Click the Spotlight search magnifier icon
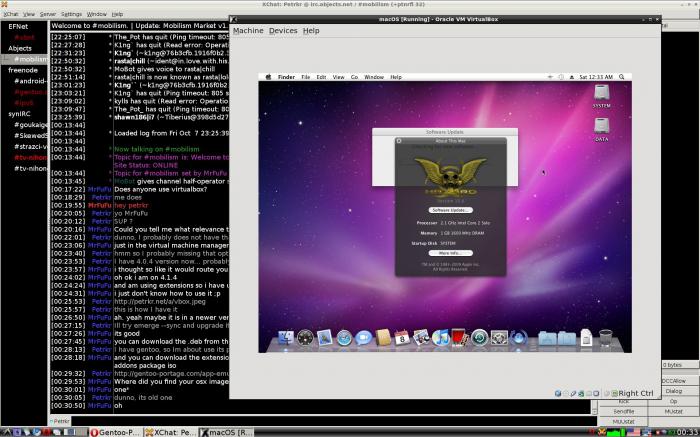The height and width of the screenshot is (437, 700). tap(621, 77)
